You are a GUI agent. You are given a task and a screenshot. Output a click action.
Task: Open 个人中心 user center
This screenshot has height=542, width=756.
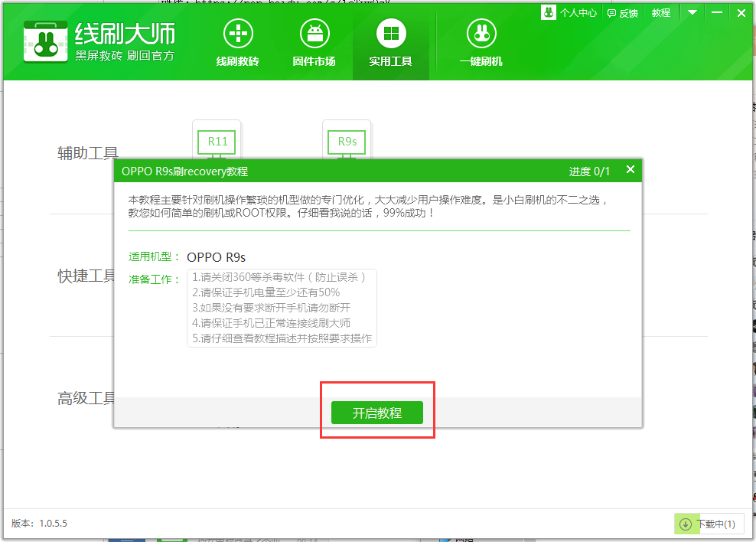[569, 12]
